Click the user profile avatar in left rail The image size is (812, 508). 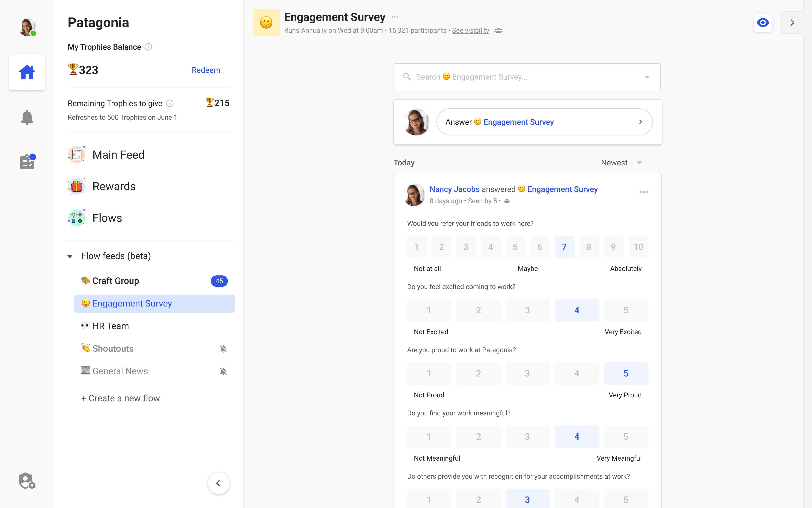coord(27,27)
